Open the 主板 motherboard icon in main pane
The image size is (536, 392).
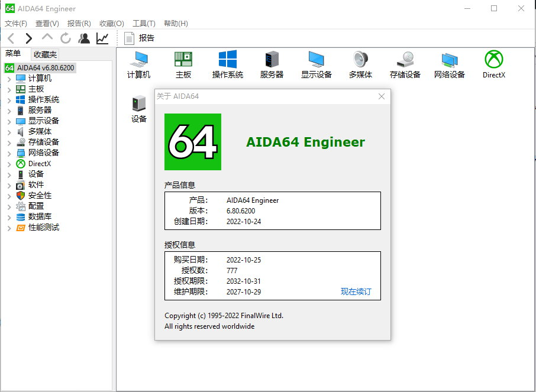[183, 65]
